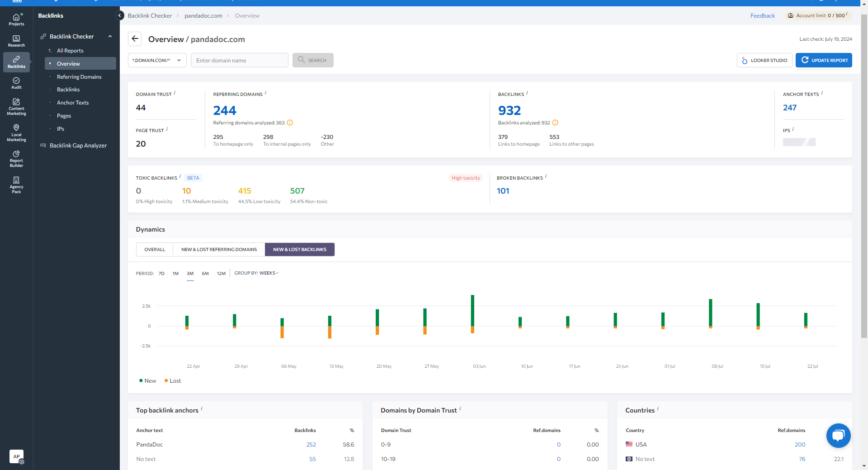Open the Local Marketing section

coord(16,133)
